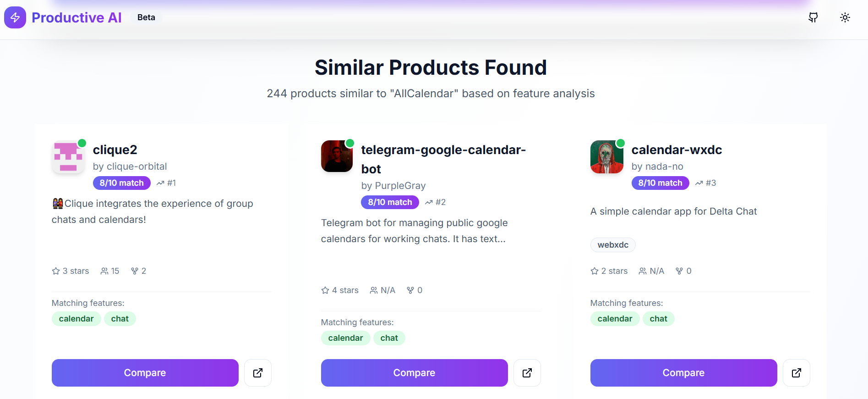Screen dimensions: 868x399
Task: Click the 8/10 match badge on clique2
Action: pyautogui.click(x=122, y=183)
